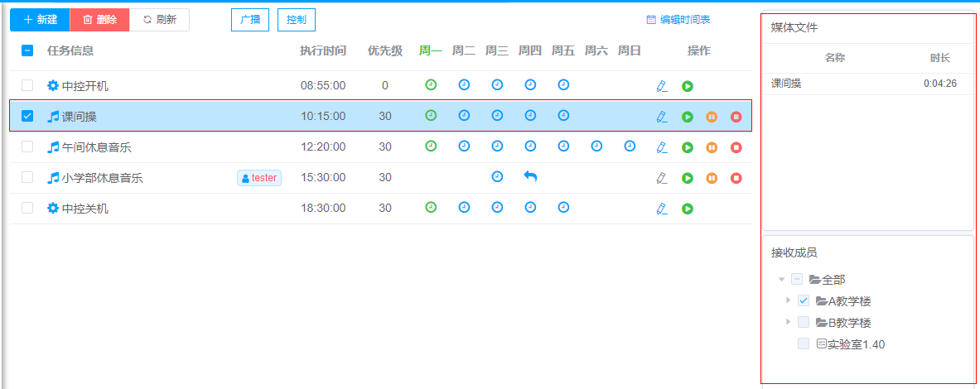Collapse the 全部 tree node
Image resolution: width=980 pixels, height=389 pixels.
point(781,280)
